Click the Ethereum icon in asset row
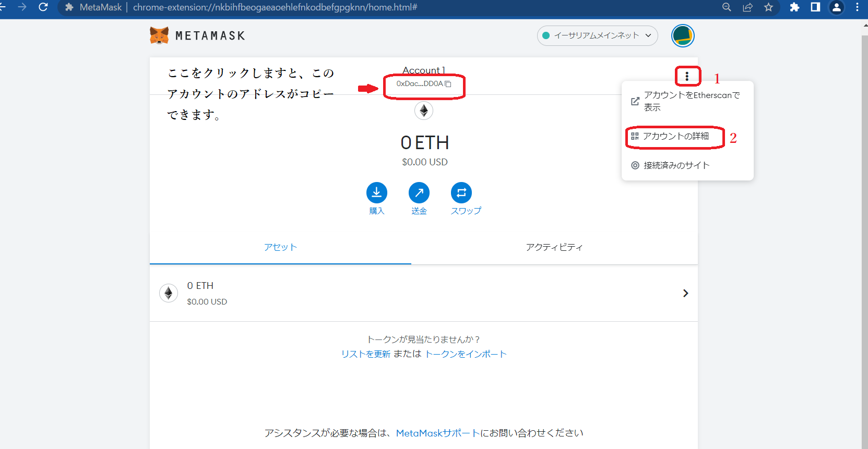868x449 pixels. (x=168, y=293)
